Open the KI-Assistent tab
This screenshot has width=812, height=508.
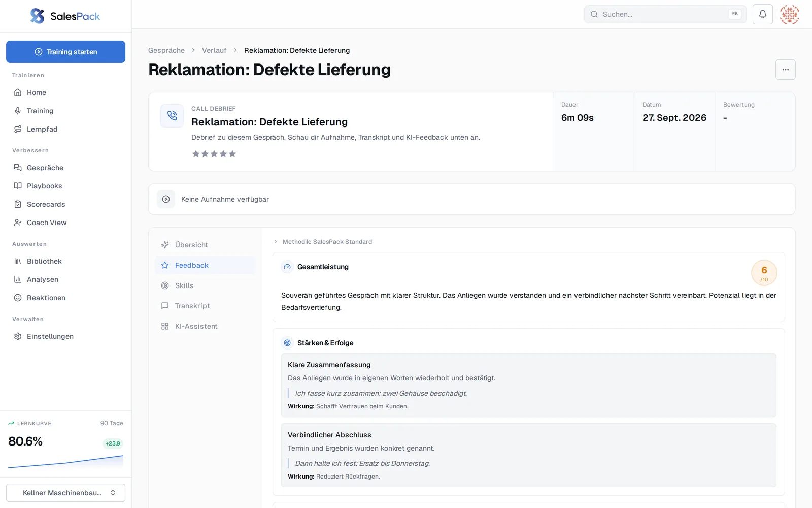coord(205,326)
